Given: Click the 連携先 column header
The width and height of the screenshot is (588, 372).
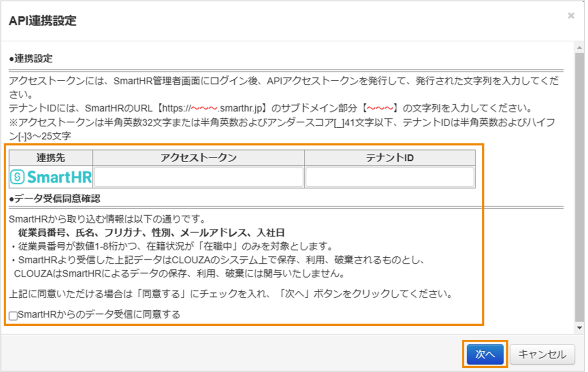Looking at the screenshot, I should (50, 158).
